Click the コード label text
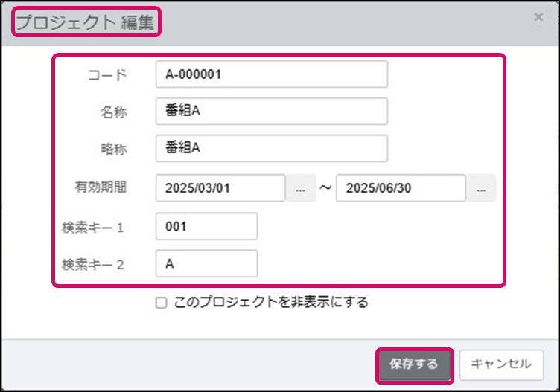Screen dimensions: 560x392 tap(107, 75)
